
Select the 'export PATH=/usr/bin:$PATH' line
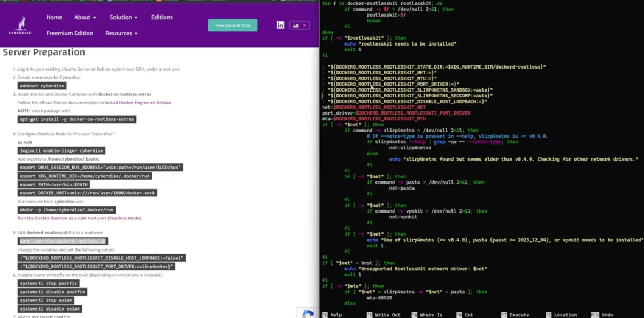tap(53, 184)
